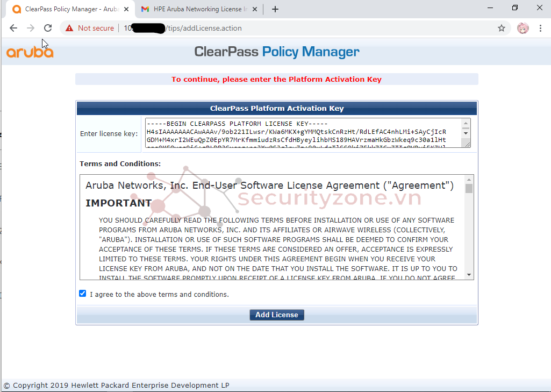Switch to HPE Aruba Networking License tab
This screenshot has height=392, width=551.
(x=196, y=9)
